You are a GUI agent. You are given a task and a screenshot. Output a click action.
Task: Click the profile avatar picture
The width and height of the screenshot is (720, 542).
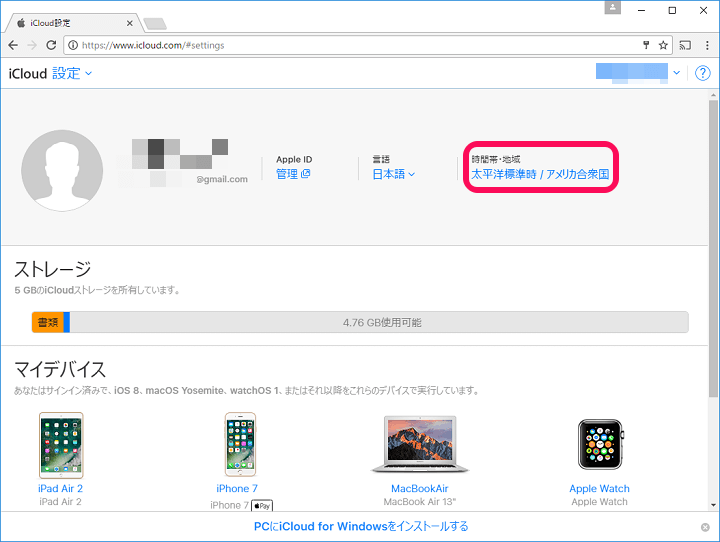click(62, 170)
